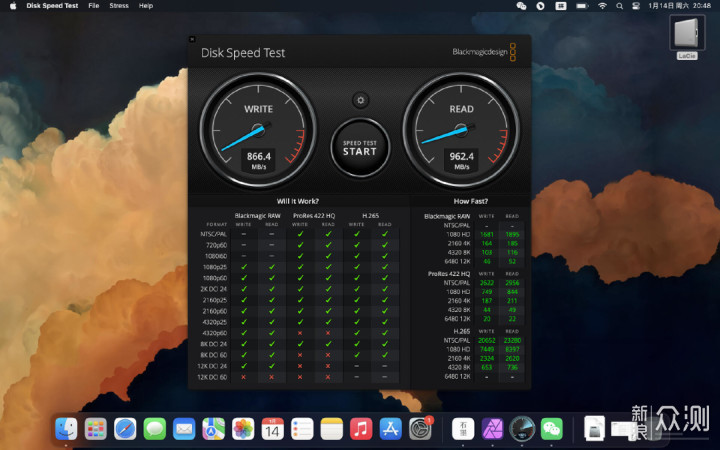Click the H.265 2160 4K read value 2620
The image size is (720, 450).
[x=512, y=358]
